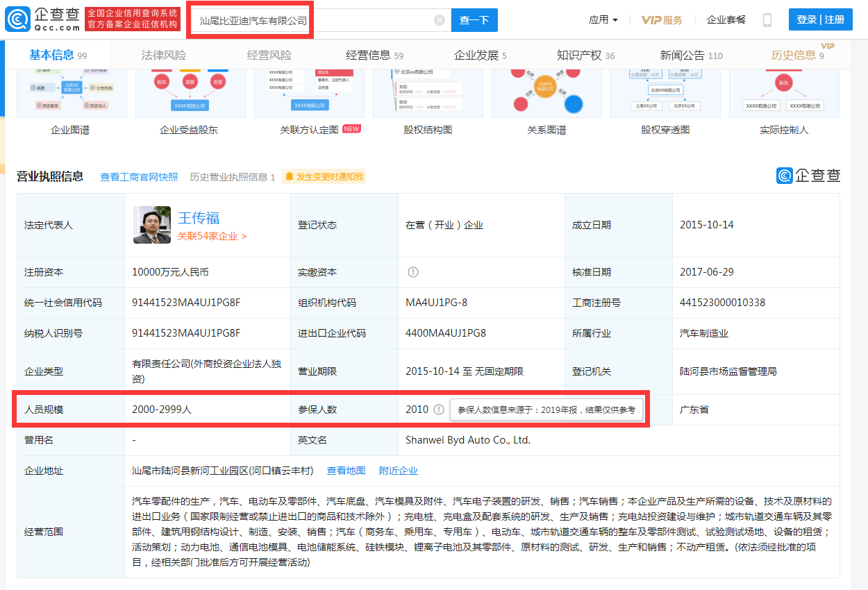The width and height of the screenshot is (868, 590).
Task: Click the 广东省 region value
Action: pos(694,410)
